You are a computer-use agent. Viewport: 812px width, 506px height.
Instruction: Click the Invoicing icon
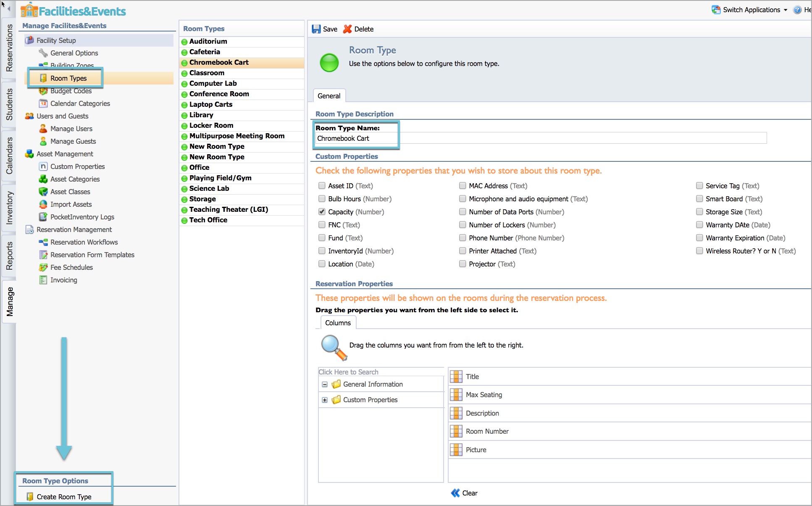(43, 280)
